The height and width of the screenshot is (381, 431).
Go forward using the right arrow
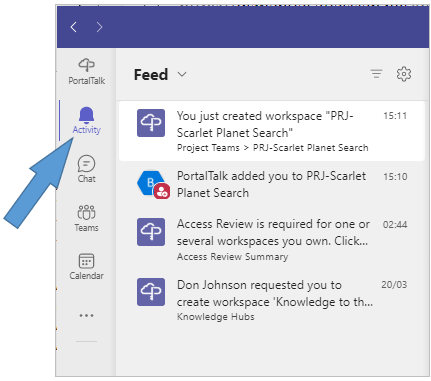pyautogui.click(x=99, y=27)
